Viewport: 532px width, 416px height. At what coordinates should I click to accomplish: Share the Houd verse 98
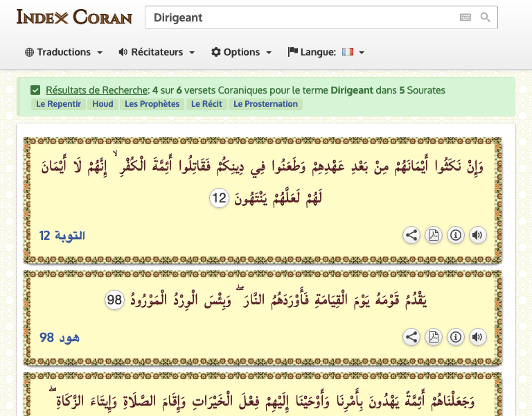point(411,337)
